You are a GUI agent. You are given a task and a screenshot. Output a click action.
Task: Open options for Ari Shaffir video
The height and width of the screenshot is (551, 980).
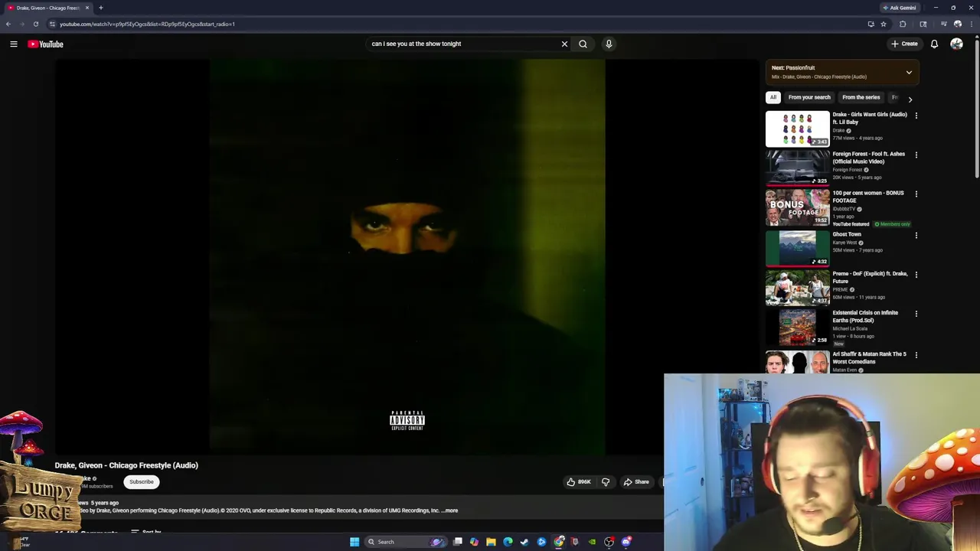click(916, 354)
